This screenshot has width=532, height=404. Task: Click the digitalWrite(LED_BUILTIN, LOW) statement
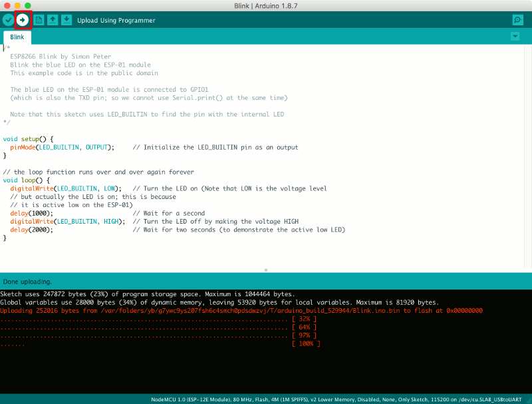[x=66, y=188]
